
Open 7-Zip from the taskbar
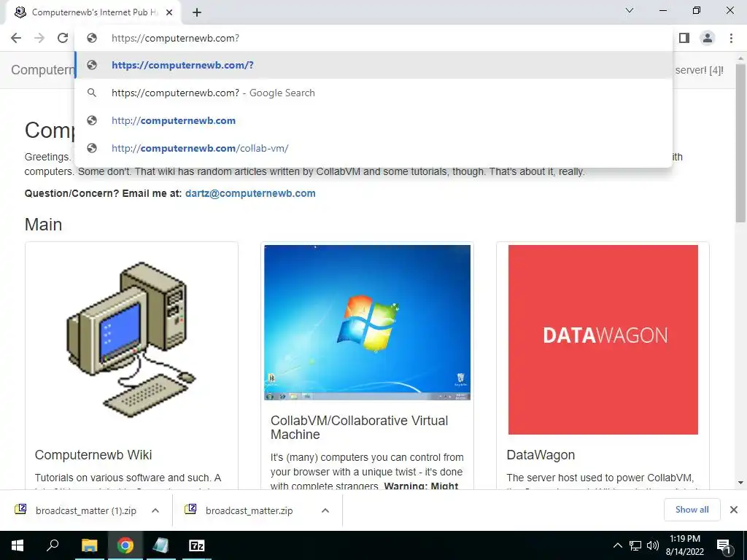click(x=196, y=545)
